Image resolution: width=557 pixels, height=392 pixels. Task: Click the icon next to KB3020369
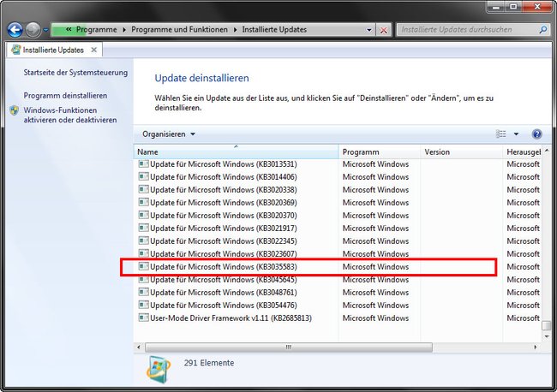click(143, 202)
